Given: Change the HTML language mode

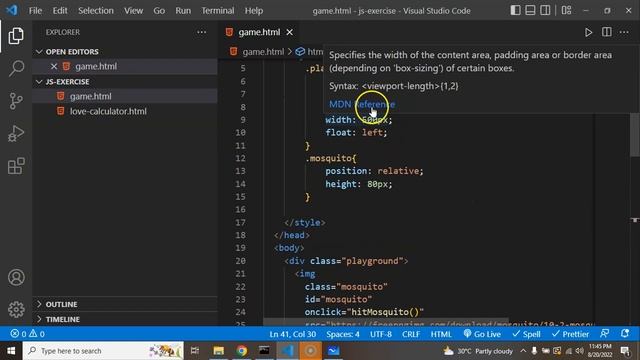Looking at the screenshot, I should click(441, 334).
